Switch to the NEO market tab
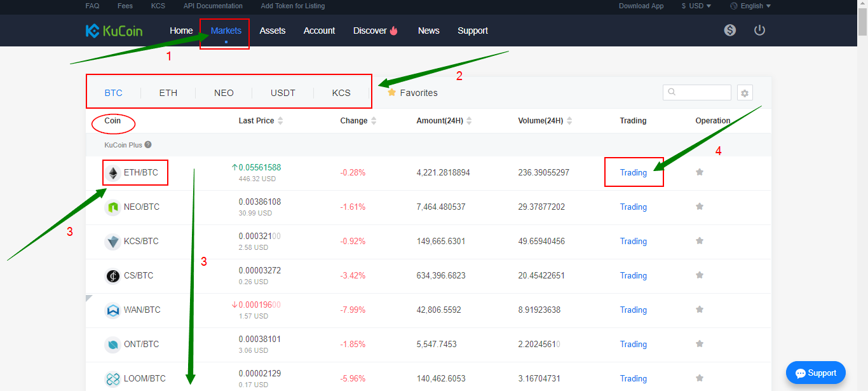 [224, 93]
